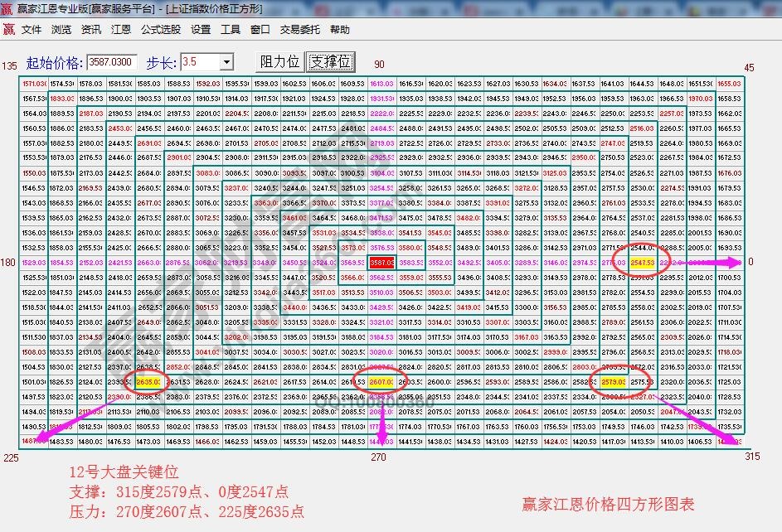Click the 起始价格 starting price input field
782x532 pixels.
coord(110,61)
